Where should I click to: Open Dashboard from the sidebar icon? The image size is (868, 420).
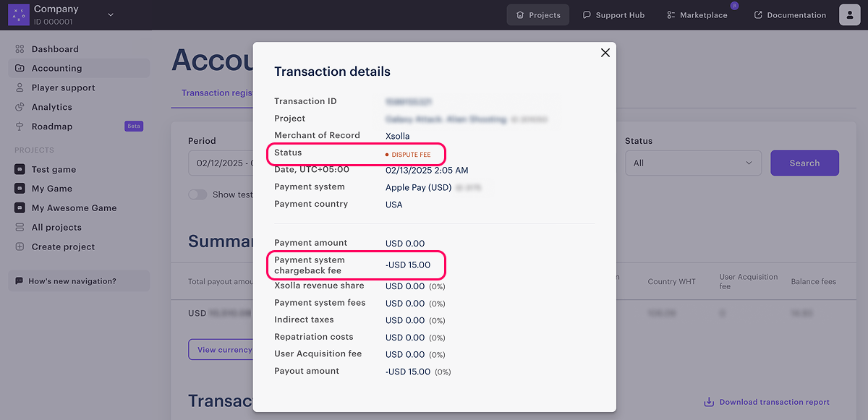point(20,49)
